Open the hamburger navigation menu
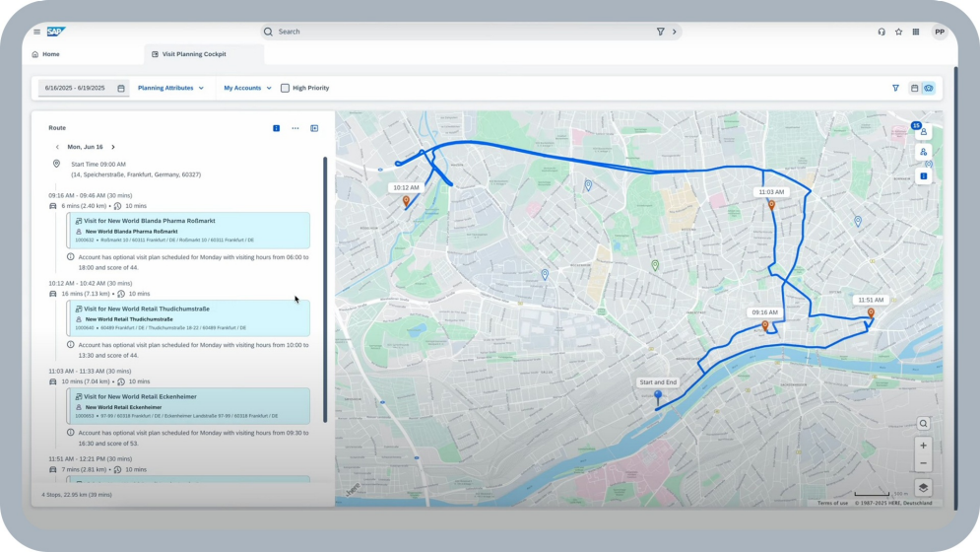The width and height of the screenshot is (980, 552). coord(36,32)
